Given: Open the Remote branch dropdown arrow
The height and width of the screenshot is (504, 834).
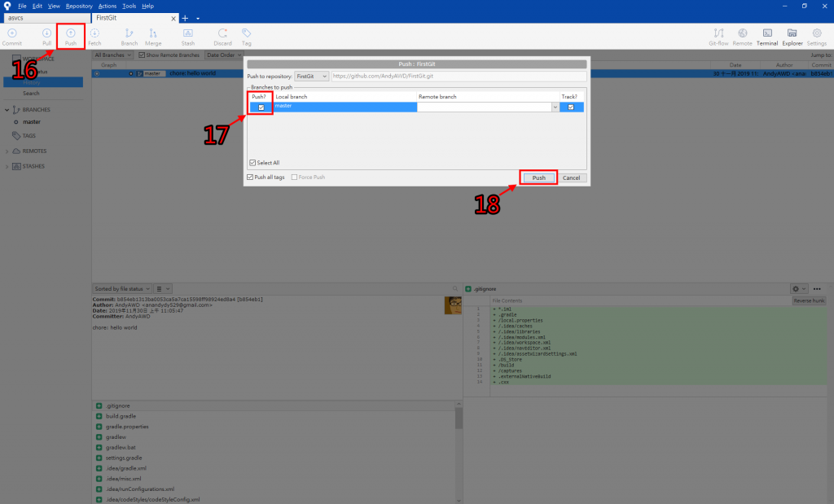Looking at the screenshot, I should [555, 107].
